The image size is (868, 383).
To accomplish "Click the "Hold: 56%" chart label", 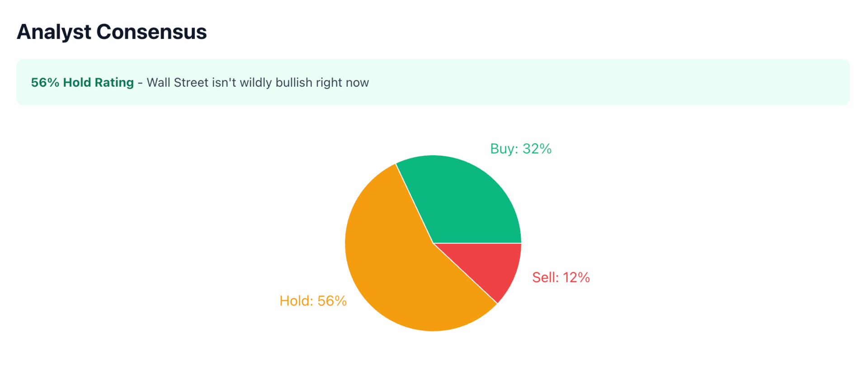I will click(313, 301).
